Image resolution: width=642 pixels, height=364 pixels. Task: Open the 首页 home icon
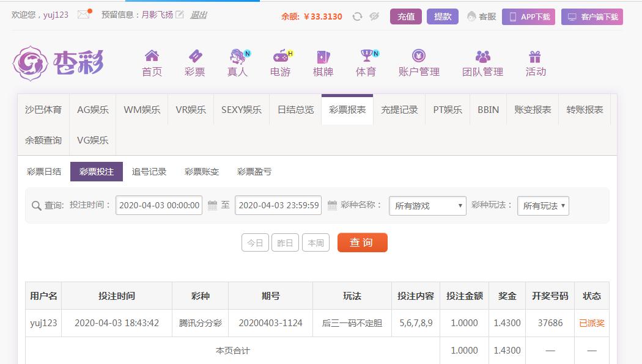pos(152,57)
